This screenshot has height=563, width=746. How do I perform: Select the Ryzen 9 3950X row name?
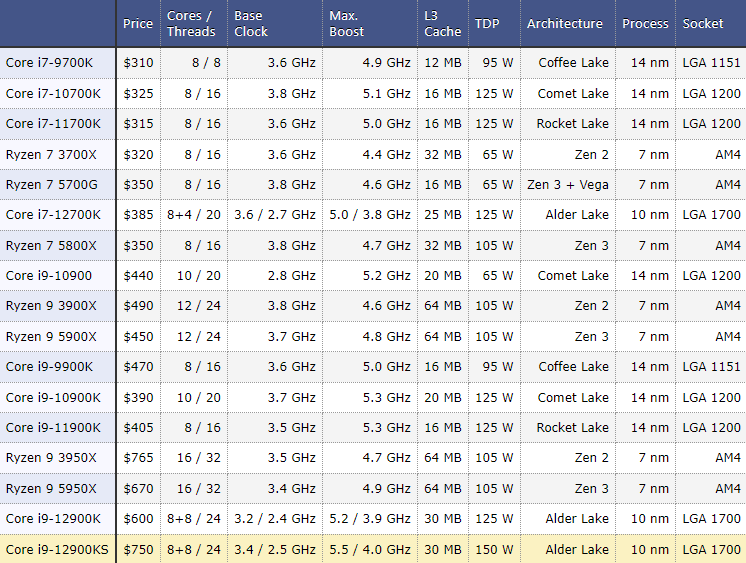(51, 457)
